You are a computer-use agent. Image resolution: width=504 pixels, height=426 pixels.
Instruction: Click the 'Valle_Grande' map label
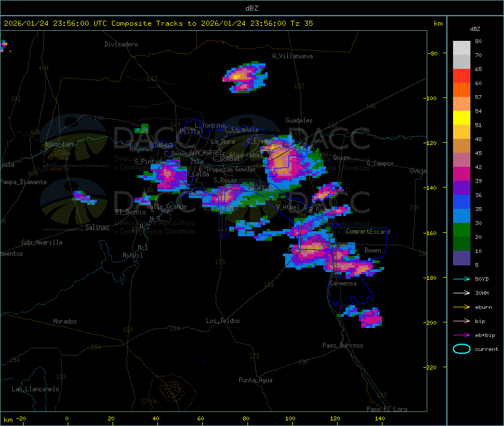(x=166, y=207)
